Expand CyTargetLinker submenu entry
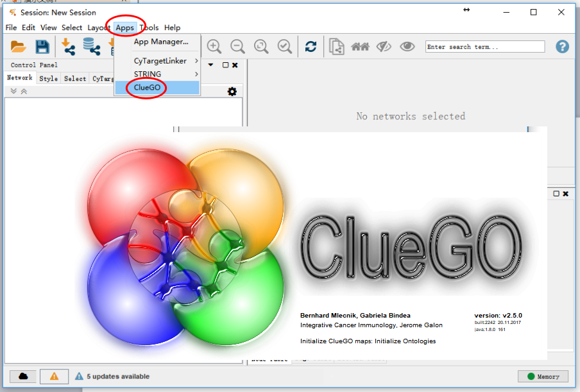Screen dimensions: 580x392 pos(157,61)
